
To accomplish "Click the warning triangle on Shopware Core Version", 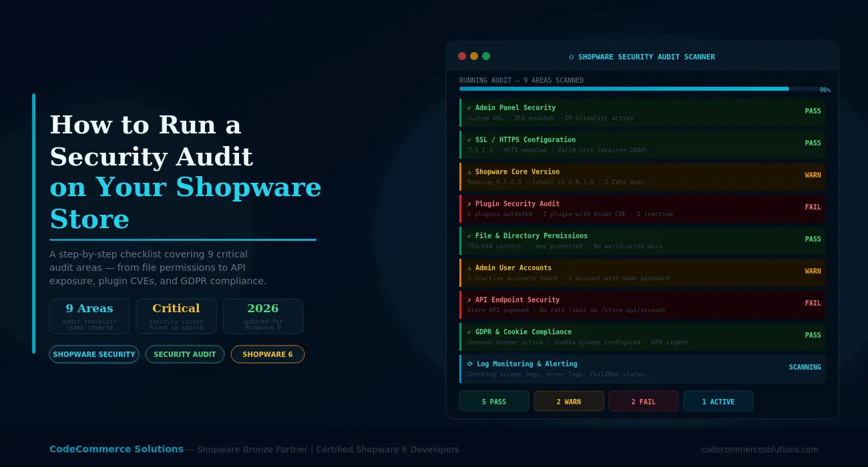I will pos(469,171).
